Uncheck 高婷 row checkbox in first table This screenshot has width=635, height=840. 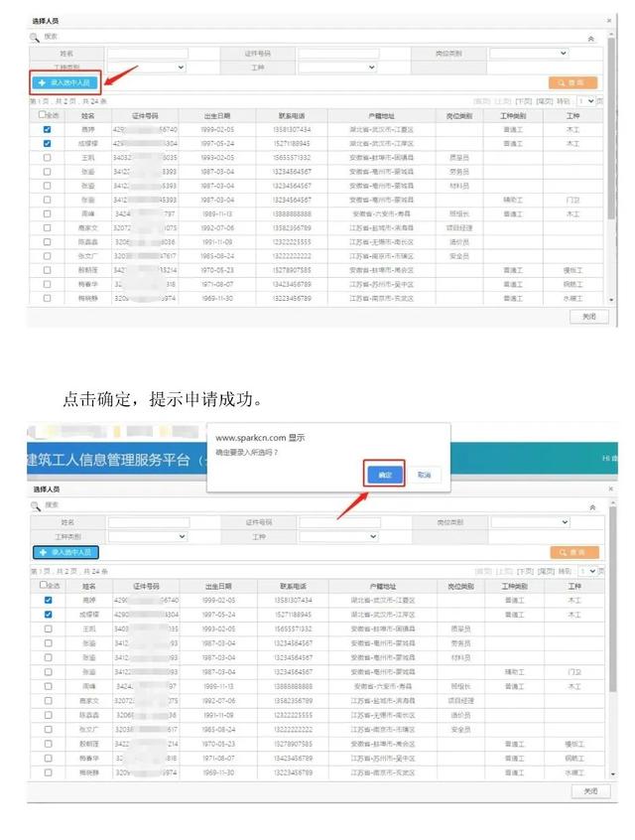click(x=47, y=129)
